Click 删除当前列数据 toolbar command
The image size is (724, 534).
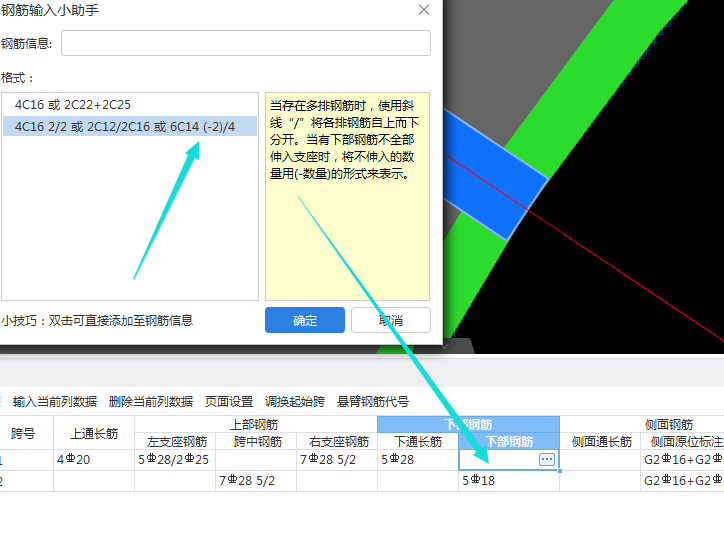[x=151, y=402]
